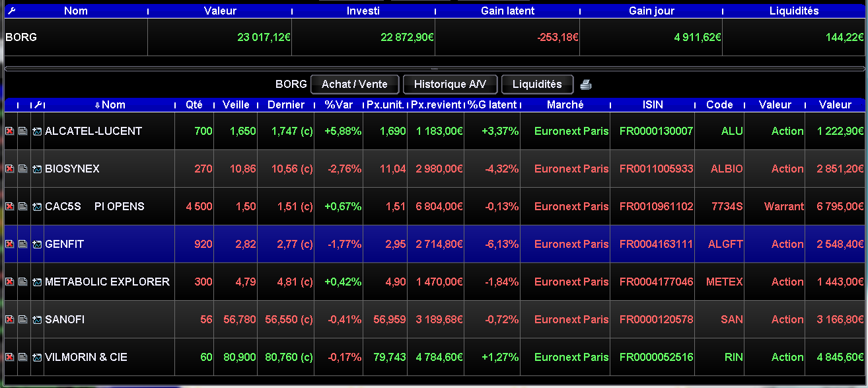Show the chart for SANOFI
The width and height of the screenshot is (868, 388).
pos(37,320)
